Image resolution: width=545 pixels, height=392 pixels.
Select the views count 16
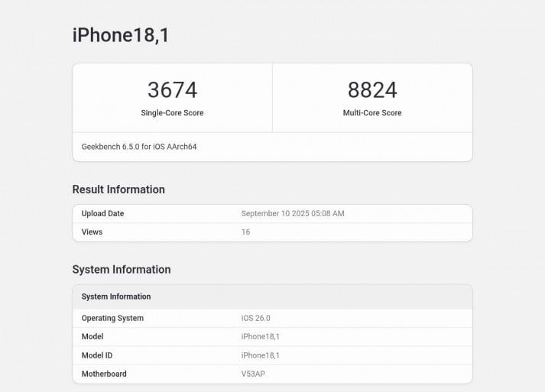(x=245, y=232)
